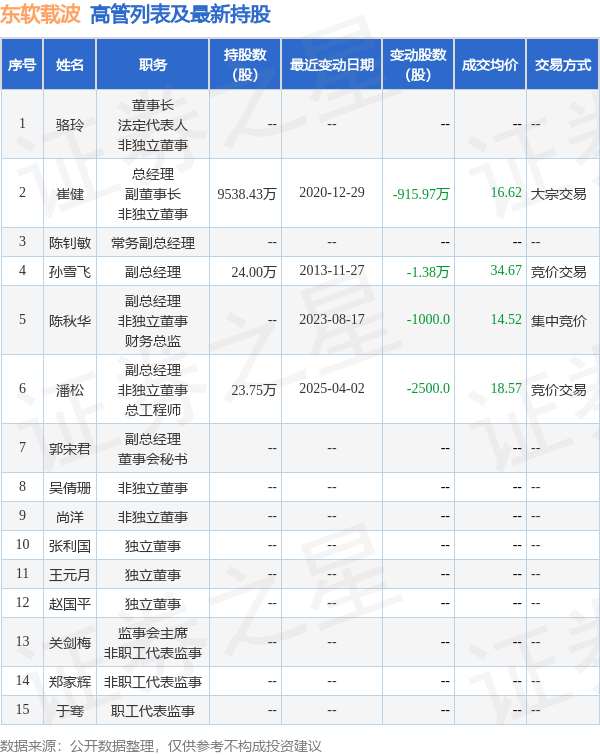Click the date 2025-04-02

[x=332, y=388]
